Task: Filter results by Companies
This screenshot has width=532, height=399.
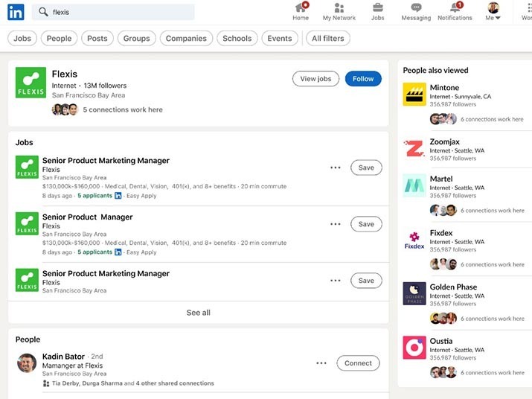Action: (x=186, y=39)
